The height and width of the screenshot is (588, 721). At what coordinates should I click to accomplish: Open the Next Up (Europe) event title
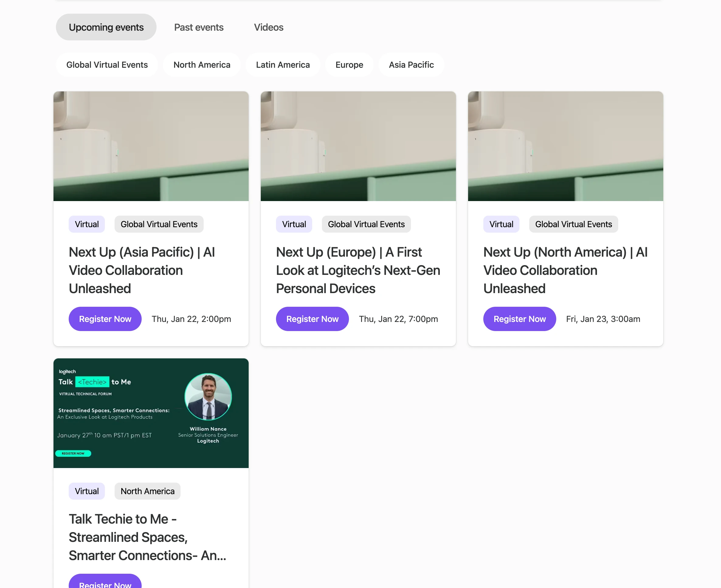click(x=358, y=270)
